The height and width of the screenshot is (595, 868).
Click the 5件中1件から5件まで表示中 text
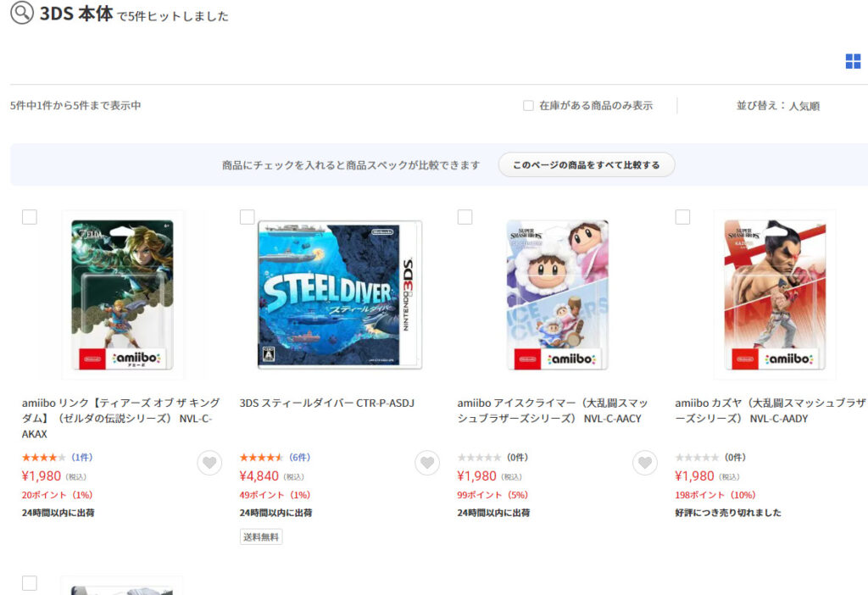point(75,106)
